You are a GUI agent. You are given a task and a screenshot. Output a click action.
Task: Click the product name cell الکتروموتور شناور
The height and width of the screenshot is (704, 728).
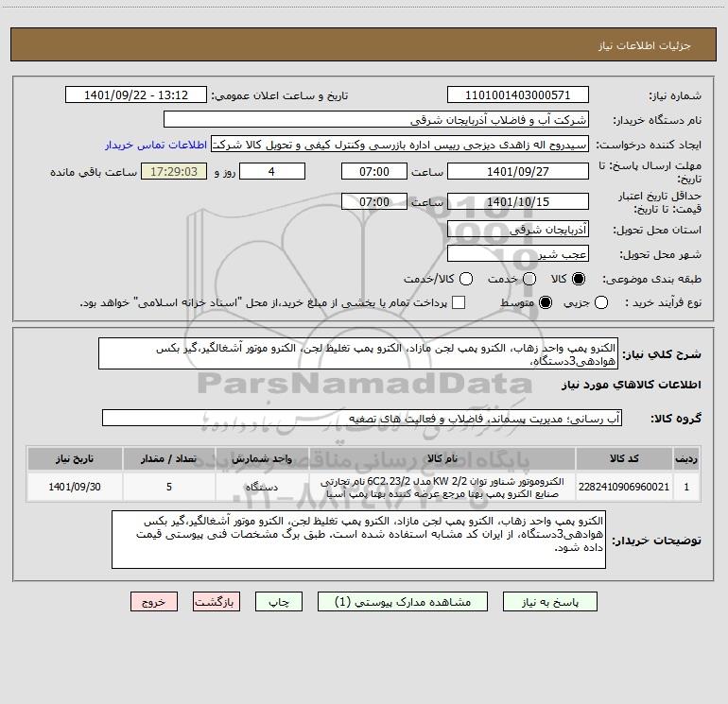(x=442, y=487)
